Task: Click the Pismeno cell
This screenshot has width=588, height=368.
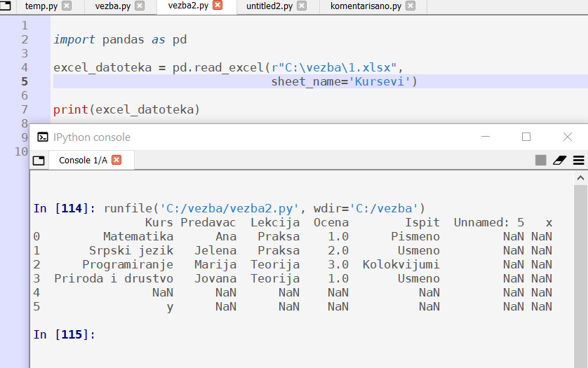Action: [x=415, y=236]
